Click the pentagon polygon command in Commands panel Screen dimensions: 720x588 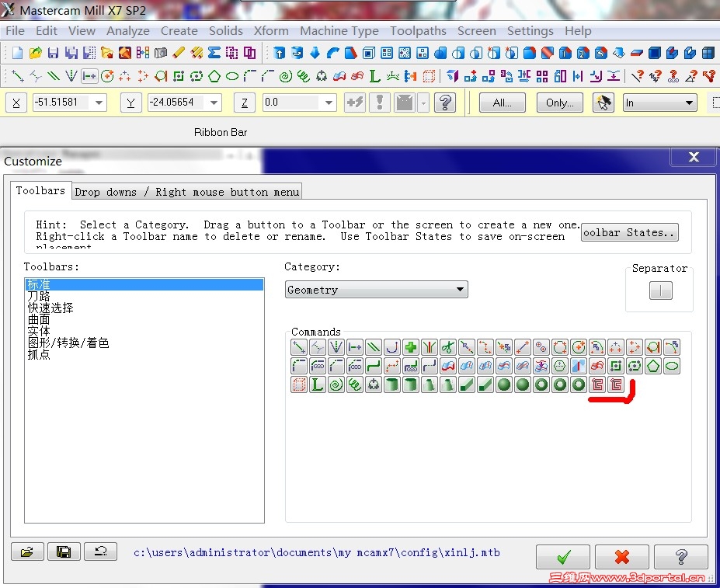click(x=653, y=366)
